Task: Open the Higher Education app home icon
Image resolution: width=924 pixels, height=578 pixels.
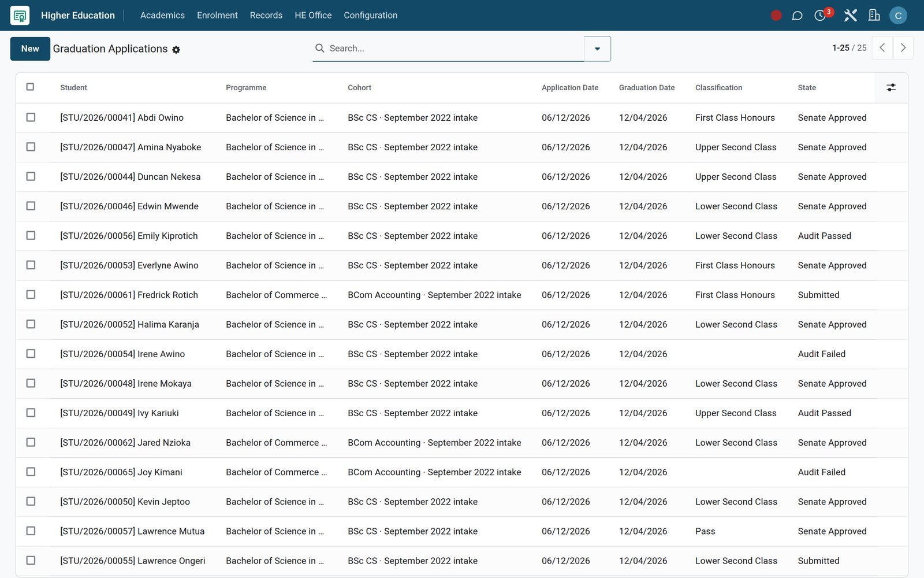Action: click(20, 16)
